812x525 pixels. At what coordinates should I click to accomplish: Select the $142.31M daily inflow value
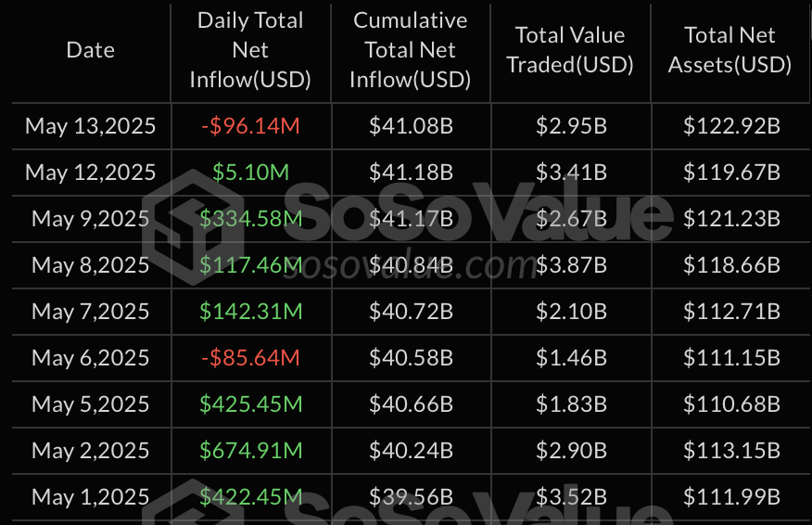250,312
